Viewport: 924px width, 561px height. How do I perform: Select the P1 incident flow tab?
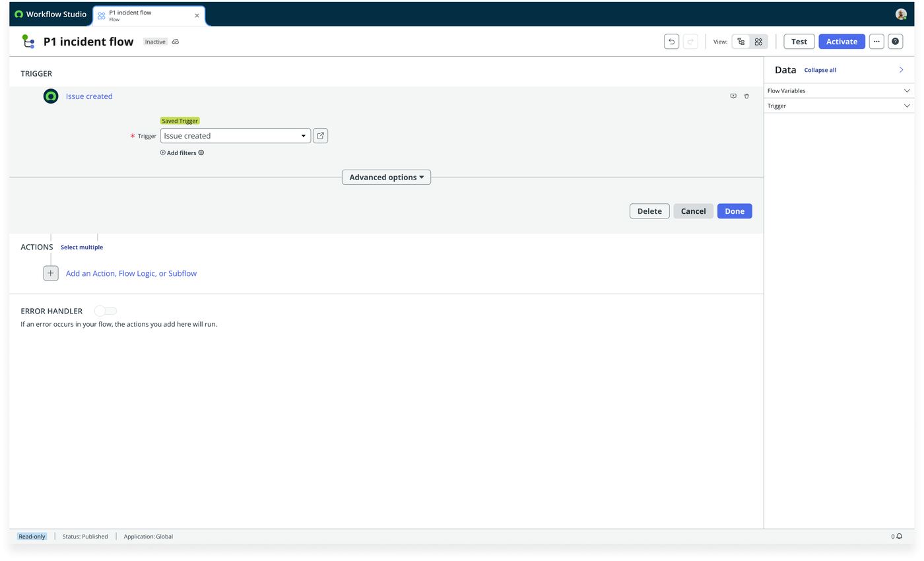pos(149,16)
